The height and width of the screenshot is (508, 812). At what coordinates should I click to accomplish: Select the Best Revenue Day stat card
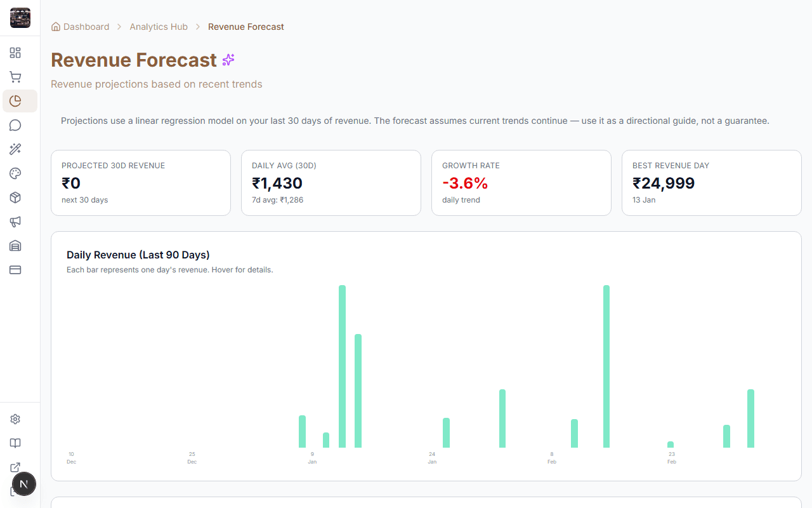711,183
